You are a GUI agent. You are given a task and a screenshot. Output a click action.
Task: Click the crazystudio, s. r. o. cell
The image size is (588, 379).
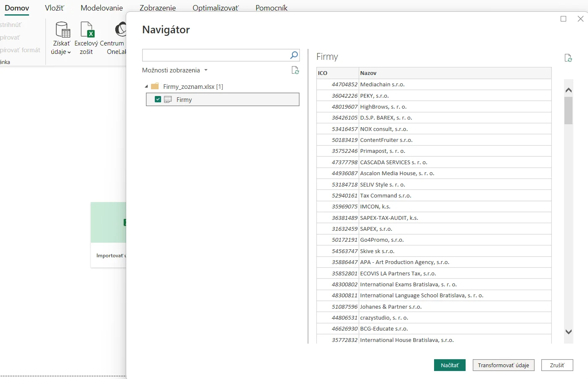[x=455, y=318]
